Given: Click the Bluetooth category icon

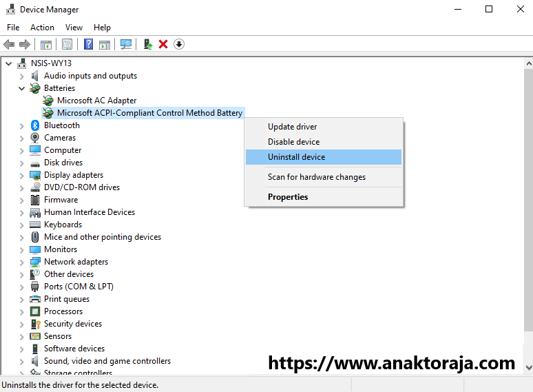Looking at the screenshot, I should point(35,125).
